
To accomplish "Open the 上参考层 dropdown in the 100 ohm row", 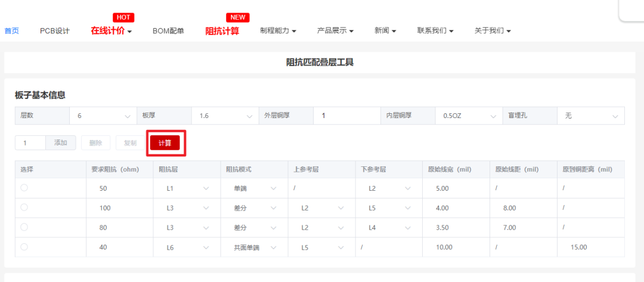I will pos(322,207).
